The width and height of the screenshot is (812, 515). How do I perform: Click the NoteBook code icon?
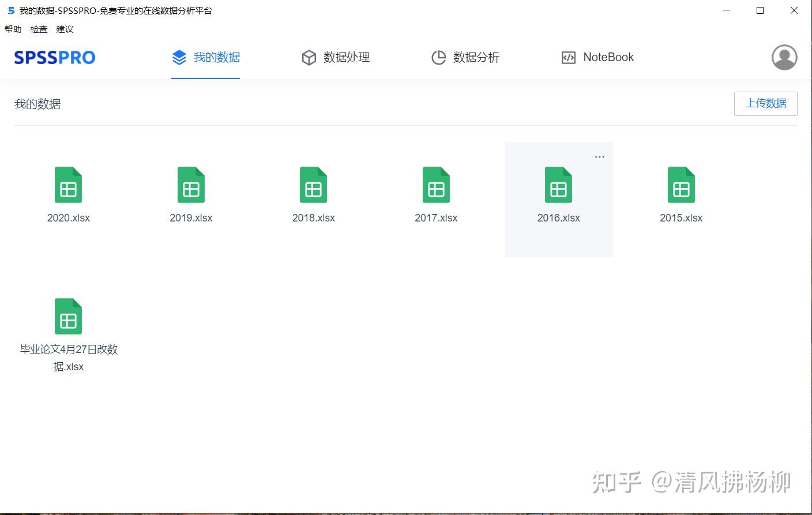pos(569,57)
